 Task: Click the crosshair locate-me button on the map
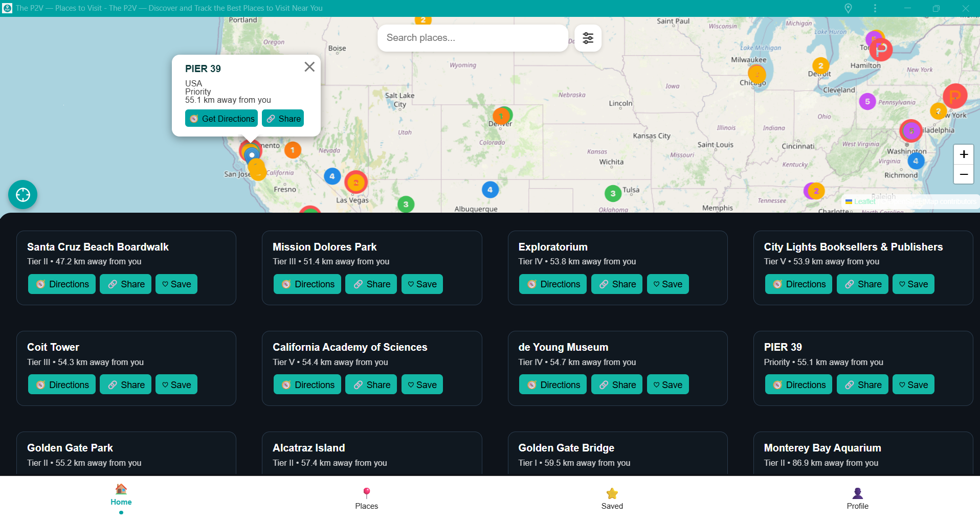[23, 194]
